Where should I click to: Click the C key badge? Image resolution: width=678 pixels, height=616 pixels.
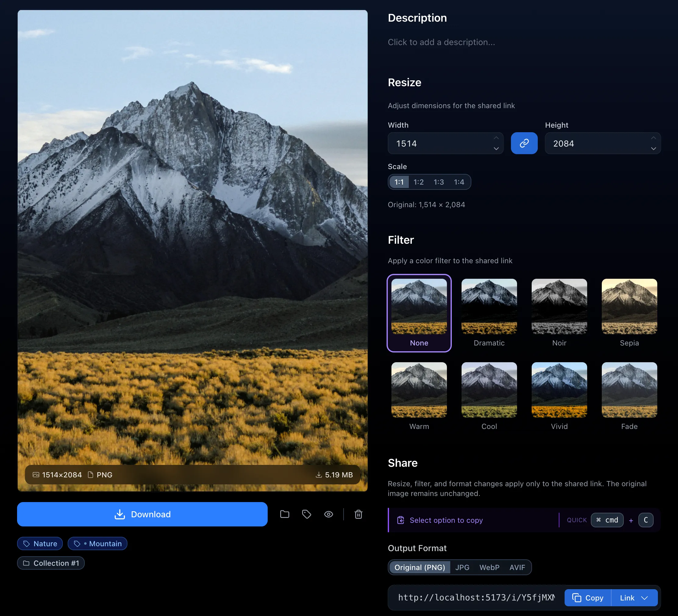coord(646,520)
